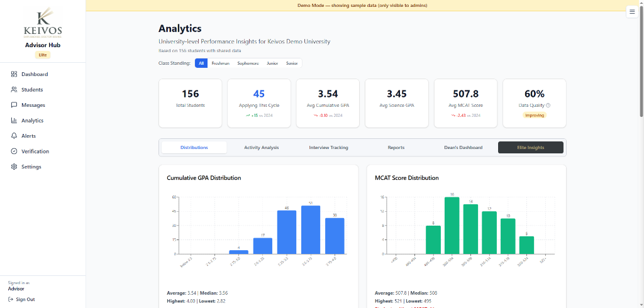Screen dimensions: 644x308
Task: Click the Messages speech bubble icon
Action: pos(14,105)
